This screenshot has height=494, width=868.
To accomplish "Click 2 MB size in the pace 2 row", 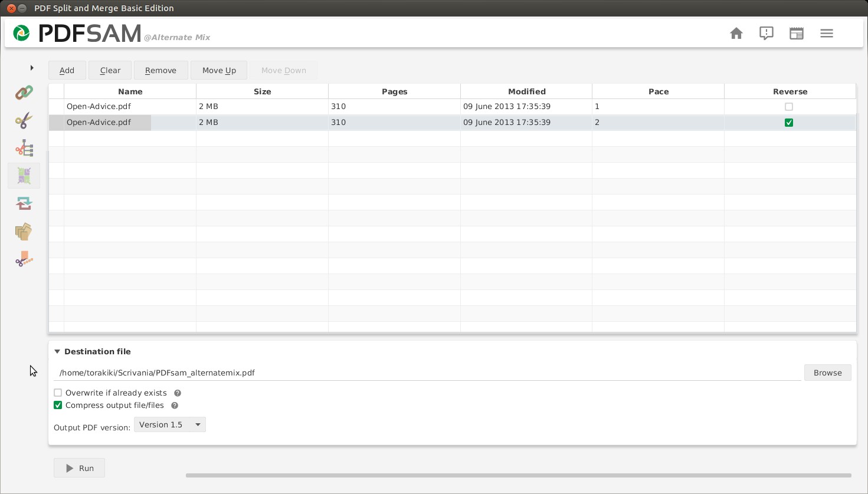I will (208, 123).
